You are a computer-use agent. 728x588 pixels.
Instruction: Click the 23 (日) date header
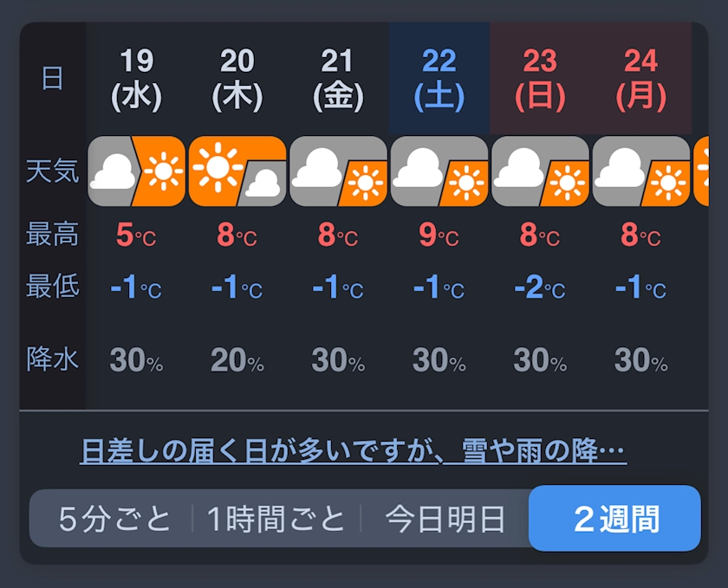coord(540,79)
